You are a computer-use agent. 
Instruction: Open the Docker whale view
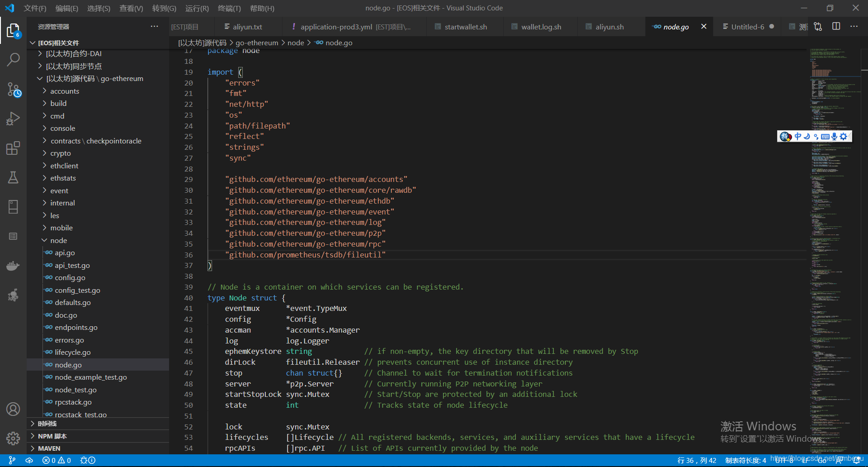click(x=13, y=266)
